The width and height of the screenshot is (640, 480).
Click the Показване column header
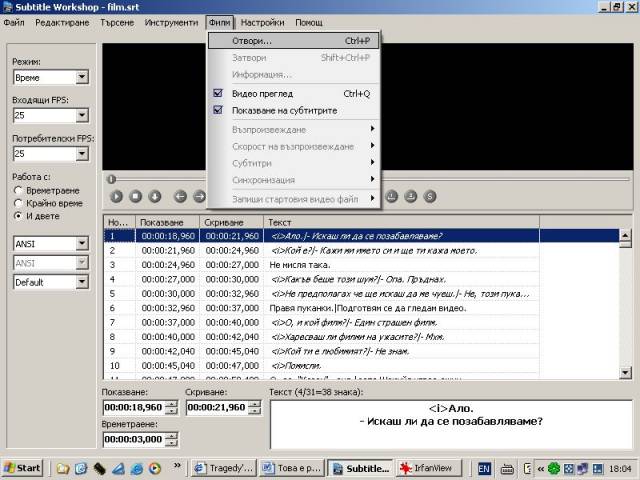pyautogui.click(x=167, y=222)
